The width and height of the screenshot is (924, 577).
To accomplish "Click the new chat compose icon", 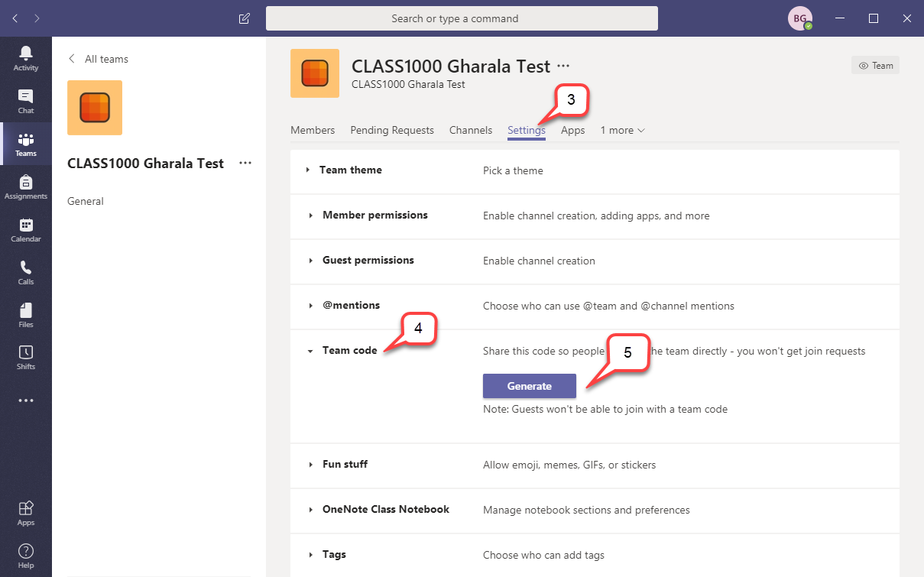I will [x=245, y=18].
